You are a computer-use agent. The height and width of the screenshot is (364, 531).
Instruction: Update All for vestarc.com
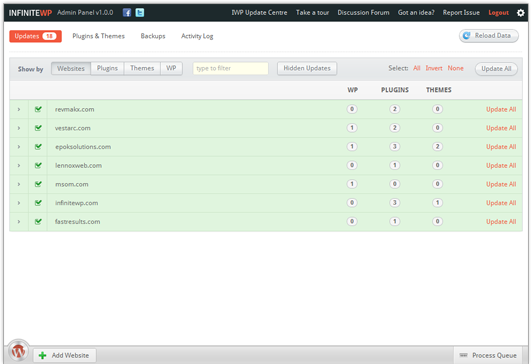click(501, 128)
